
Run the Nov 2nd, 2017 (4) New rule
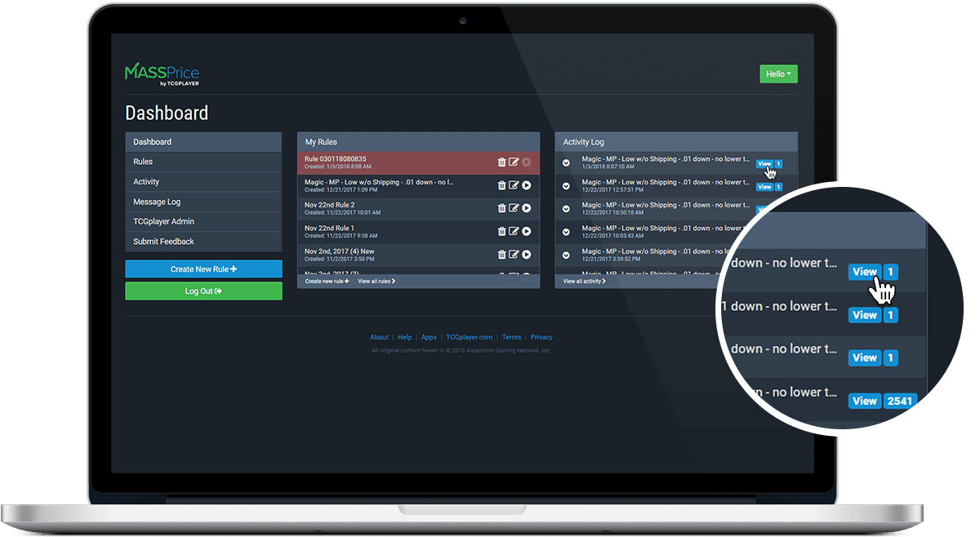pyautogui.click(x=527, y=255)
